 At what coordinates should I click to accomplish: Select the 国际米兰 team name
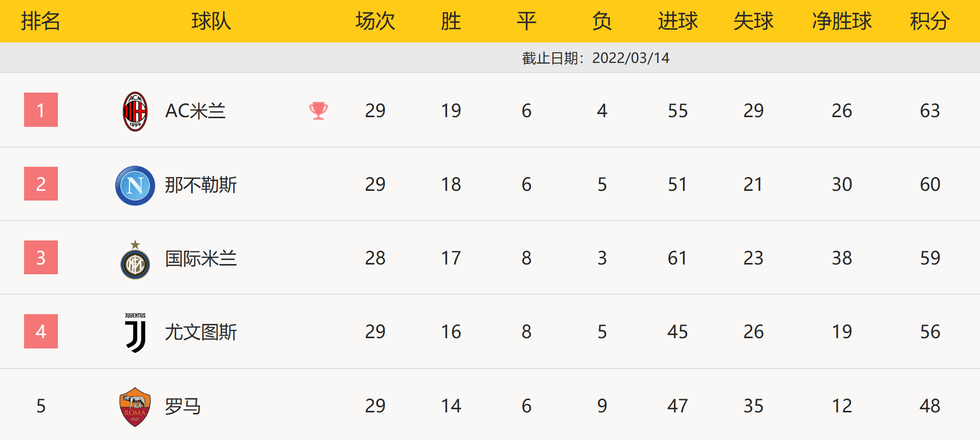[x=201, y=258]
